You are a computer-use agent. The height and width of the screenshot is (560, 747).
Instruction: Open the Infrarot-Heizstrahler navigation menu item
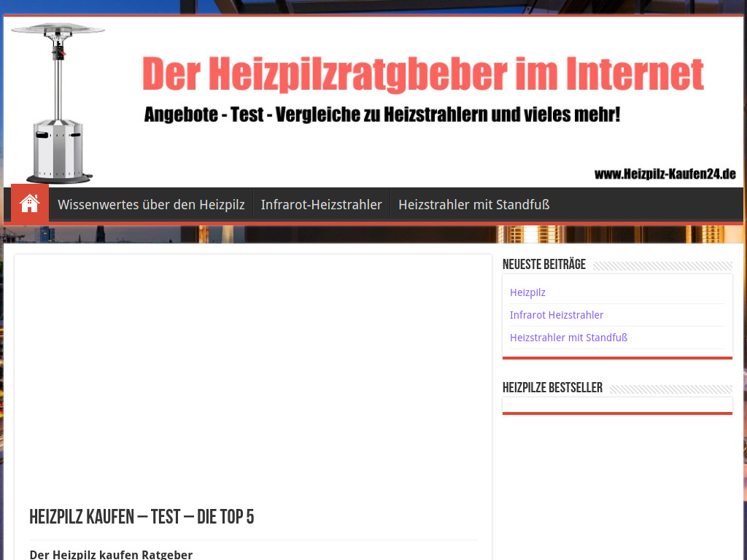[x=321, y=204]
